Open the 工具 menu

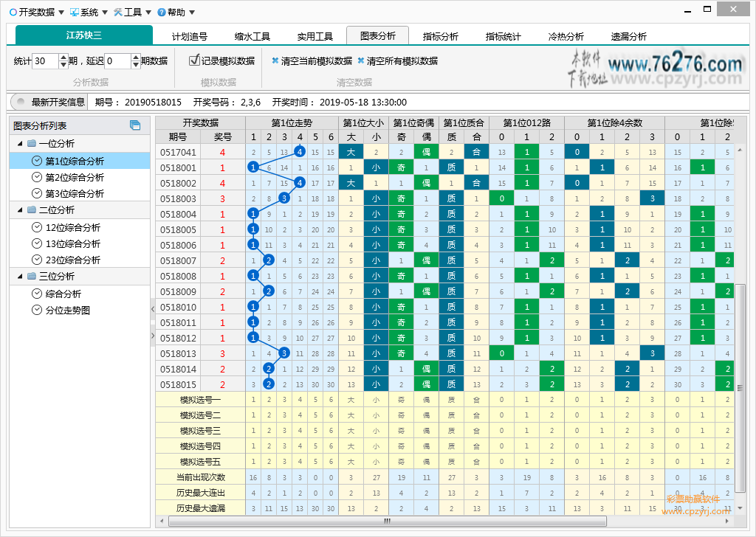click(133, 12)
